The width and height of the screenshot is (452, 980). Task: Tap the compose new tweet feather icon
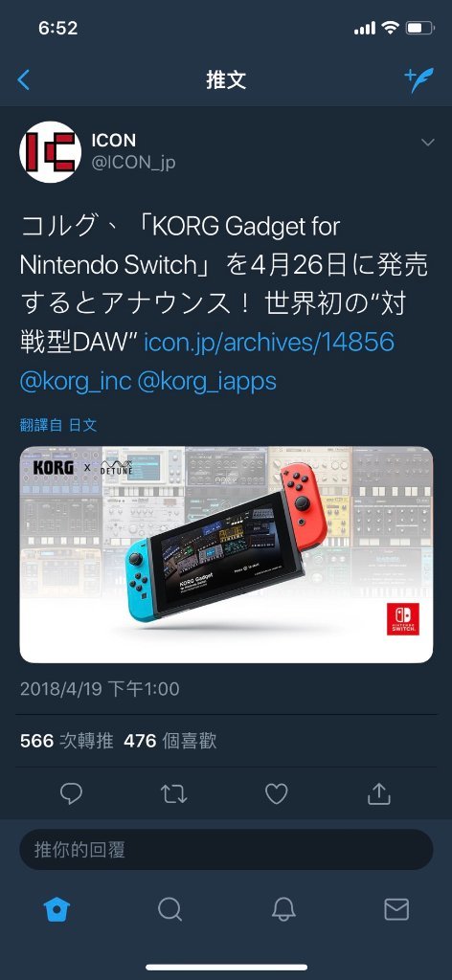coord(418,80)
